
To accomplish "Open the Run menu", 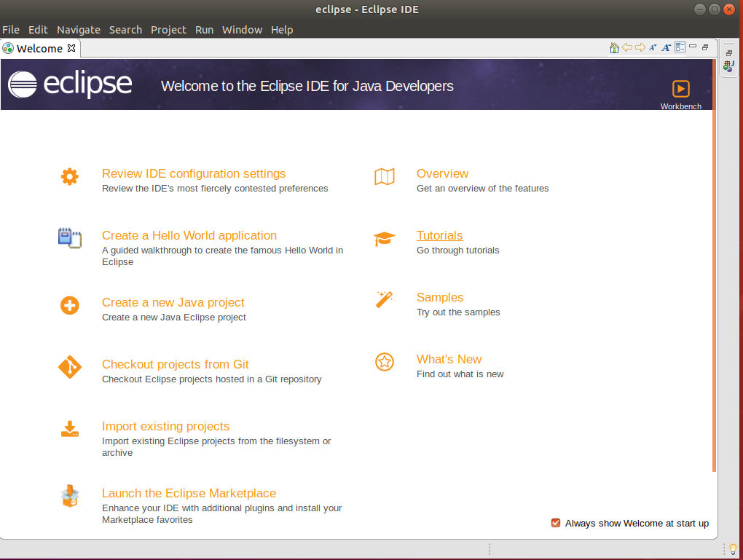I will point(204,30).
